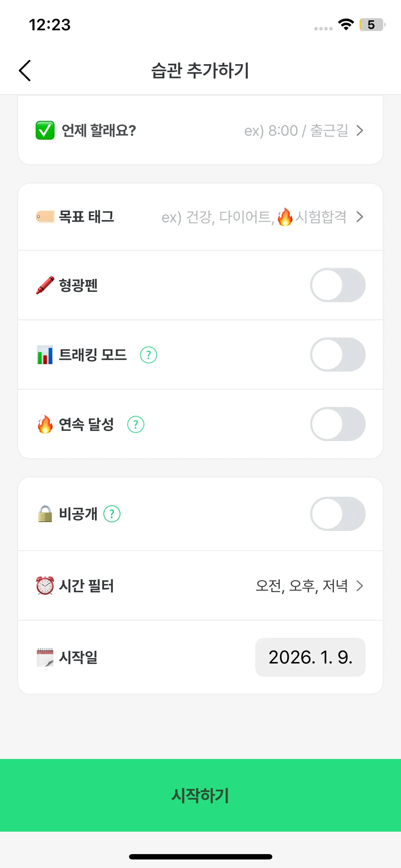401x868 pixels.
Task: Tap the help icon next to 트래킹 모드
Action: coord(149,355)
